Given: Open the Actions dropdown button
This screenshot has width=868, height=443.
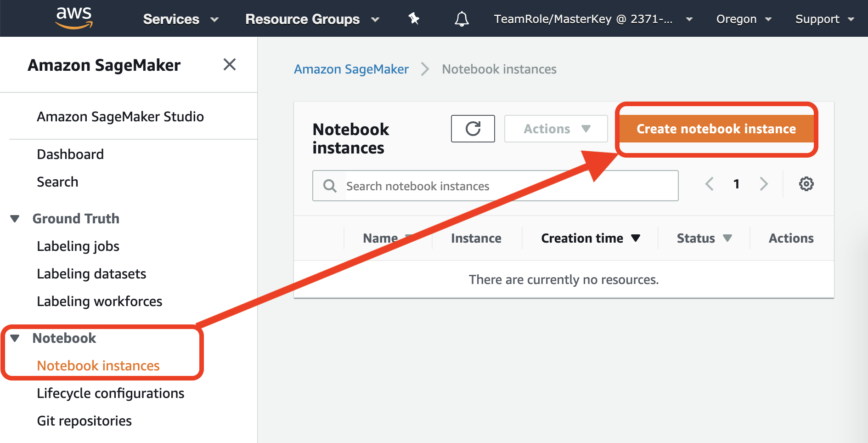Looking at the screenshot, I should point(556,129).
